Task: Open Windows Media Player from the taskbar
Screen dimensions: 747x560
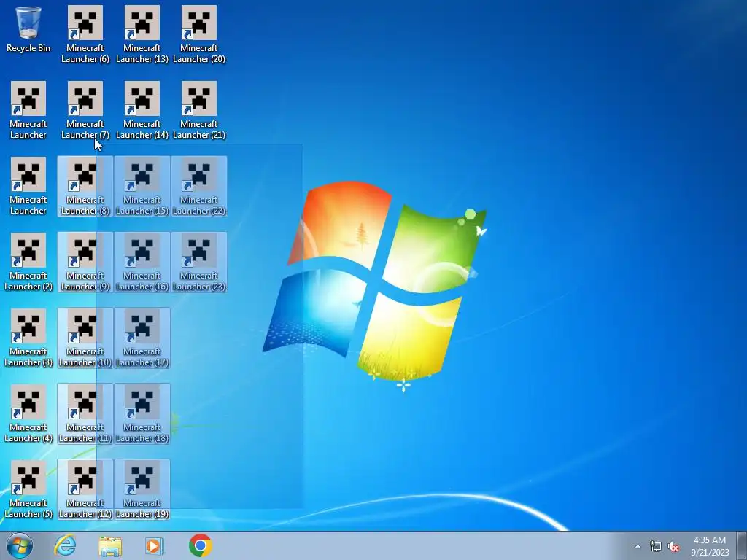Action: (x=155, y=545)
